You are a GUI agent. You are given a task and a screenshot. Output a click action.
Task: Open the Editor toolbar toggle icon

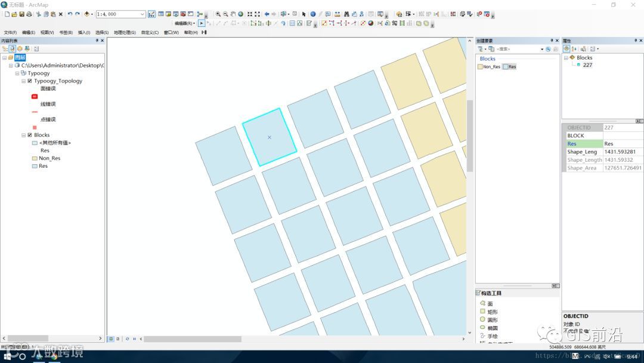pos(151,14)
